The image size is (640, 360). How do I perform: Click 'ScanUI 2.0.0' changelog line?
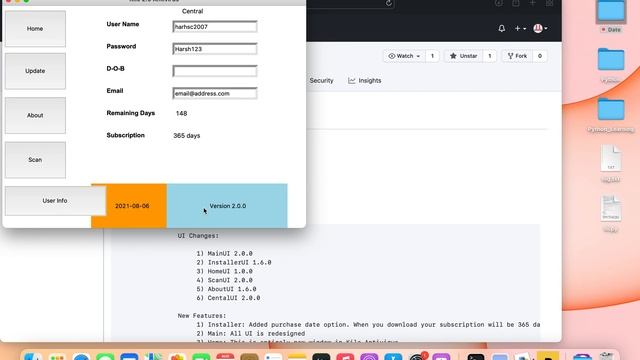click(x=224, y=280)
